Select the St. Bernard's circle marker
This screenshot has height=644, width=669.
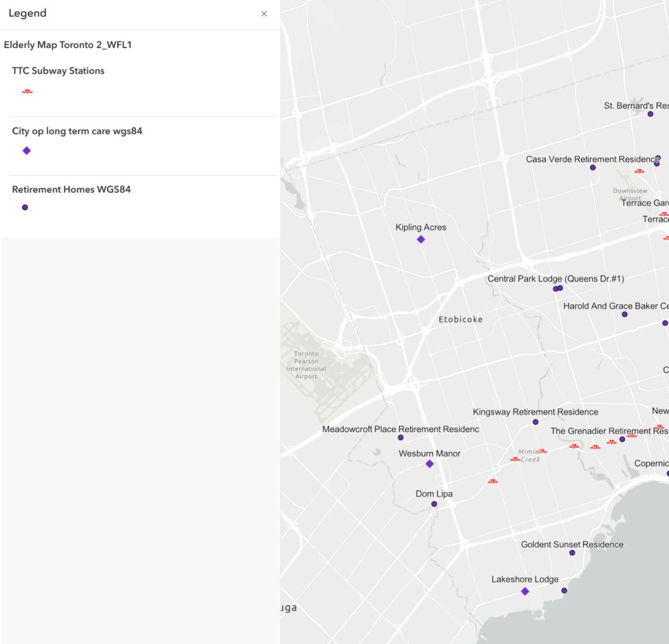point(650,114)
